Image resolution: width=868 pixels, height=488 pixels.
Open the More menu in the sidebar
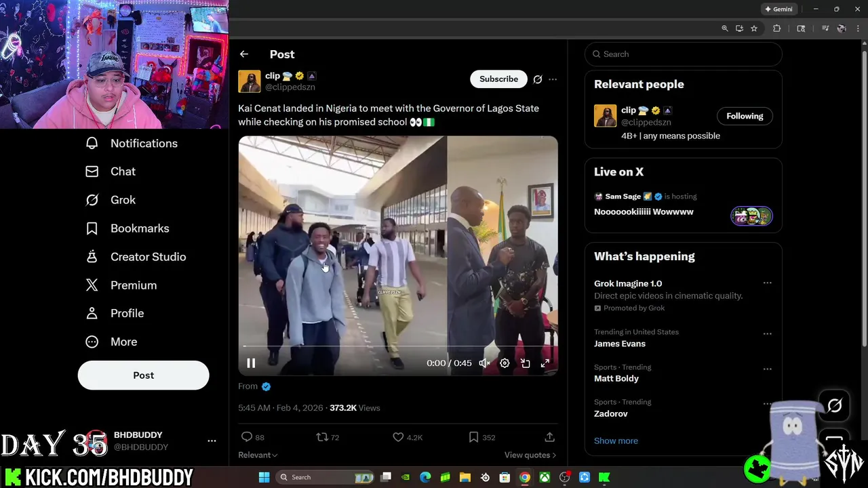(x=112, y=342)
